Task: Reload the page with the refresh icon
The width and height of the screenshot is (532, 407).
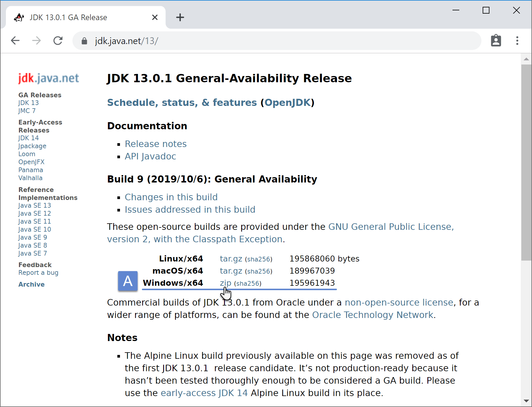Action: (x=58, y=41)
